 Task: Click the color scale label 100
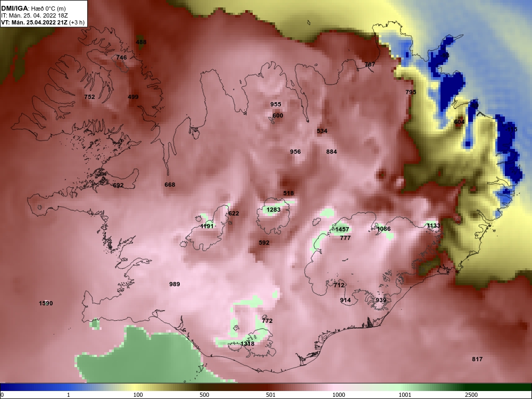[138, 395]
